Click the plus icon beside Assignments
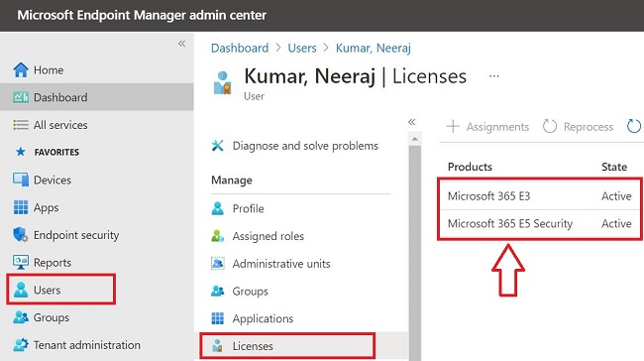 453,126
